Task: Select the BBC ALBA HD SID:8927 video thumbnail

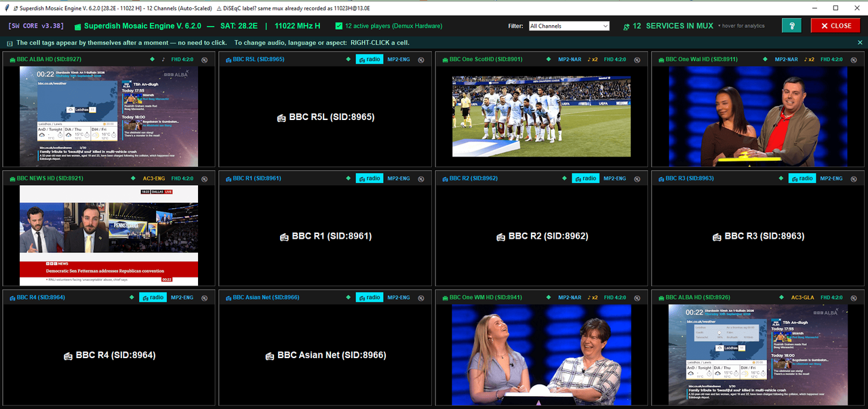Action: tap(109, 117)
